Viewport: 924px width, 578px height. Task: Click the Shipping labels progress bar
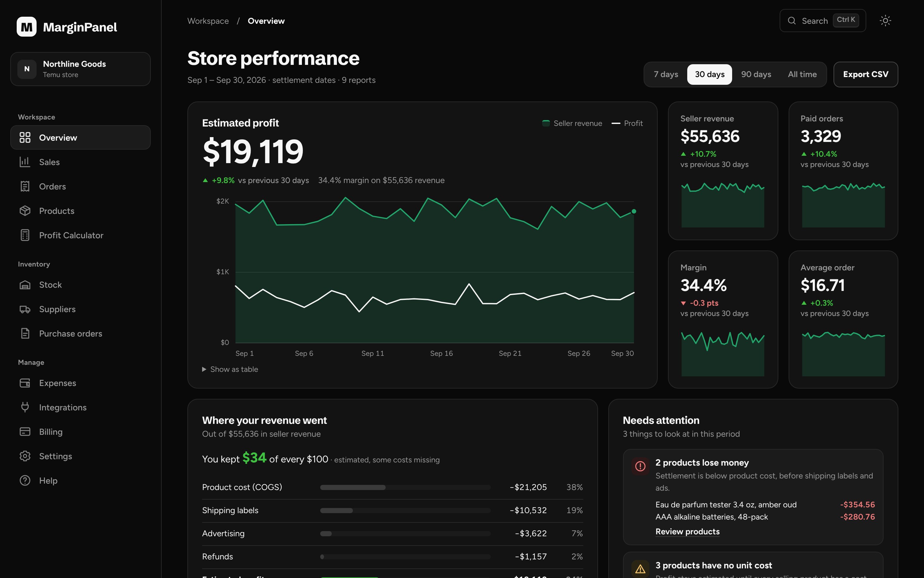click(x=405, y=510)
